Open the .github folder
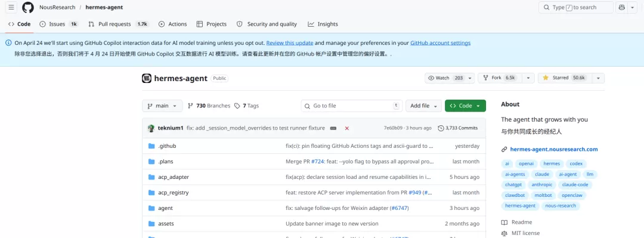 (x=167, y=146)
